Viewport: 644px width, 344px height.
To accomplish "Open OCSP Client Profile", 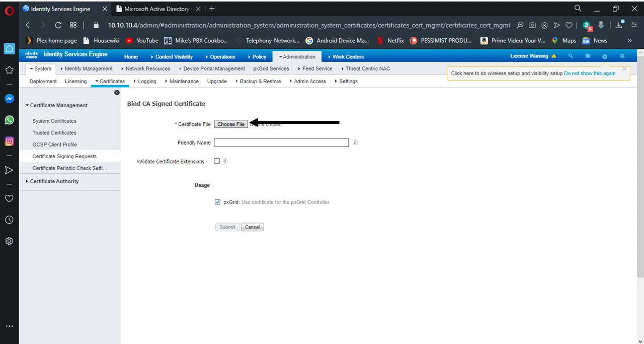I will pos(55,145).
